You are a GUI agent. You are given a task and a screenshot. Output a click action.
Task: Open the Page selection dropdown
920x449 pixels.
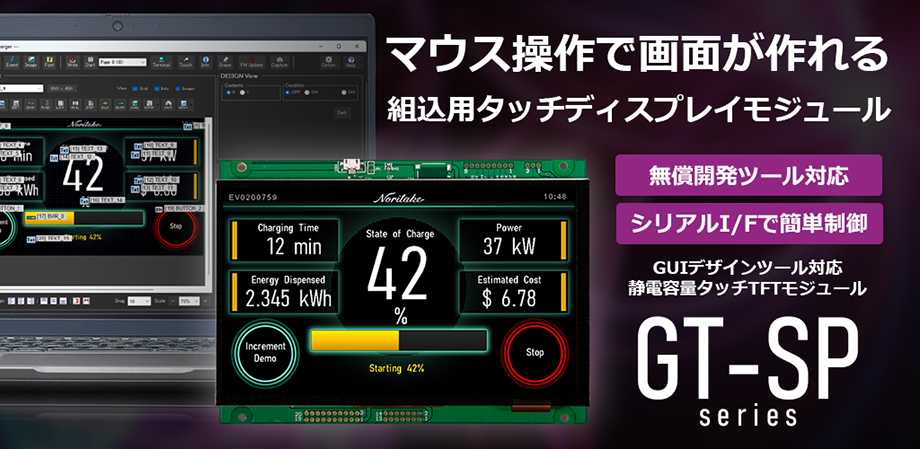click(123, 62)
